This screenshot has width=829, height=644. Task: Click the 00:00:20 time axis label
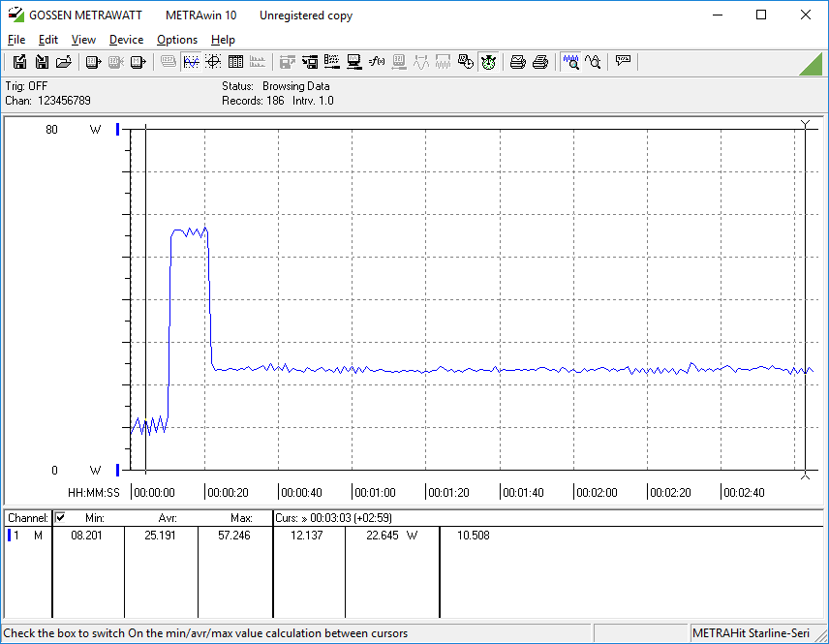pos(228,493)
